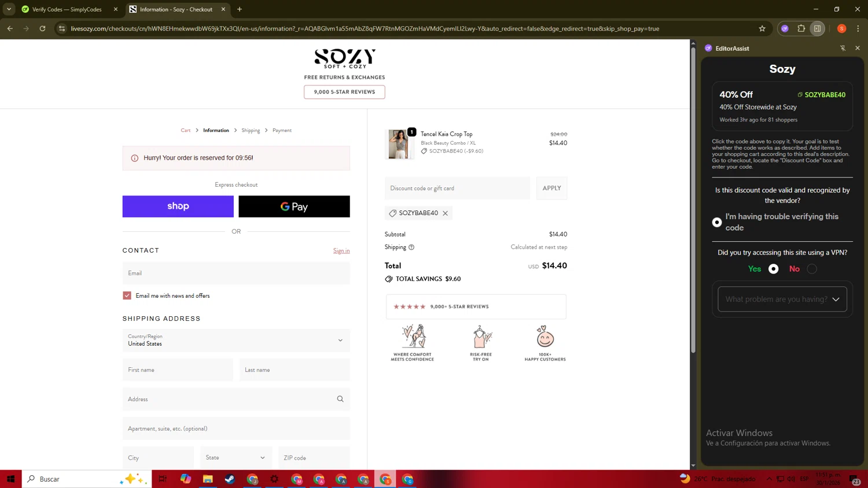Open the Settings gear on the taskbar
Screen dimensions: 868x488
coord(274,479)
